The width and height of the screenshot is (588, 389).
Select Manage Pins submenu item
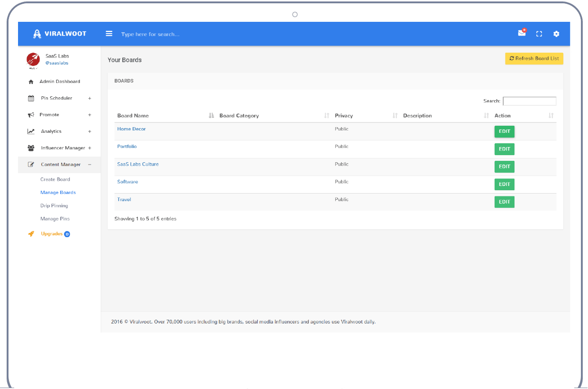tap(55, 219)
